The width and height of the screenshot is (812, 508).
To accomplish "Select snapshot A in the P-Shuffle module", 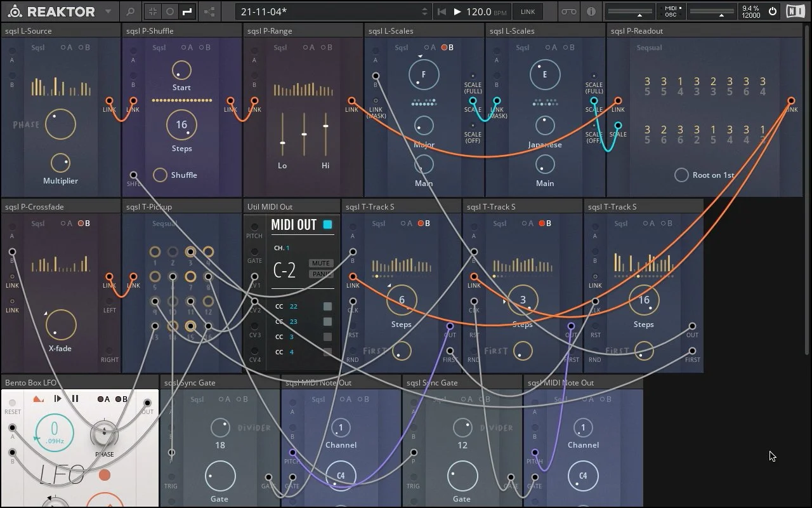I will pyautogui.click(x=188, y=48).
